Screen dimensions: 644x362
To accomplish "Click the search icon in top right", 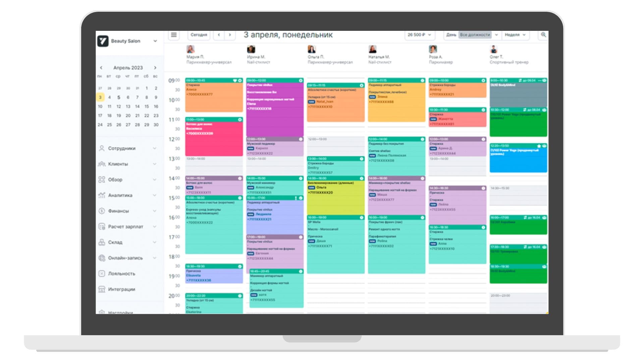I will (x=544, y=35).
